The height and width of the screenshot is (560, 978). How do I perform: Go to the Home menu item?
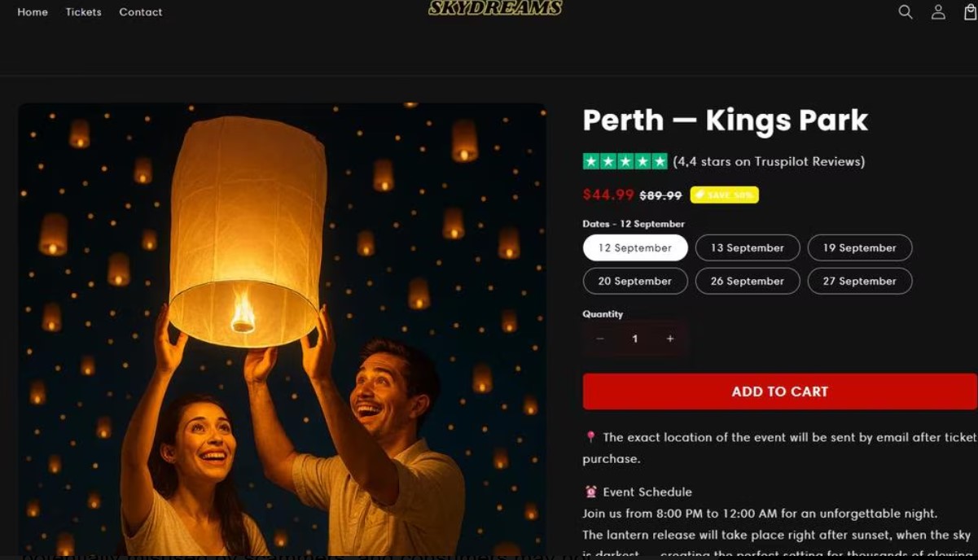(x=33, y=12)
